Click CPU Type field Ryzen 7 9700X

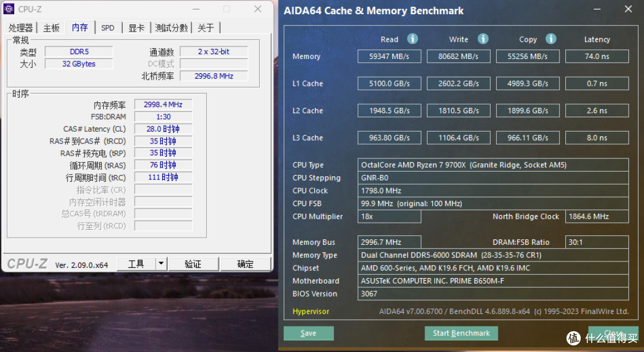[x=493, y=165]
